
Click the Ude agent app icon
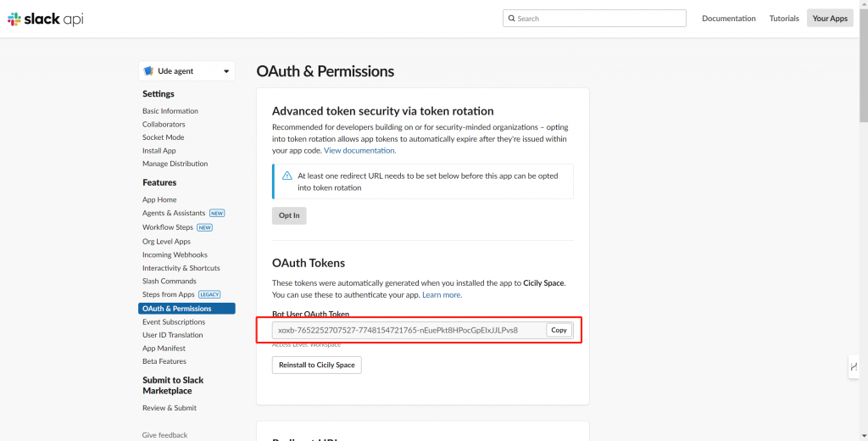point(148,71)
